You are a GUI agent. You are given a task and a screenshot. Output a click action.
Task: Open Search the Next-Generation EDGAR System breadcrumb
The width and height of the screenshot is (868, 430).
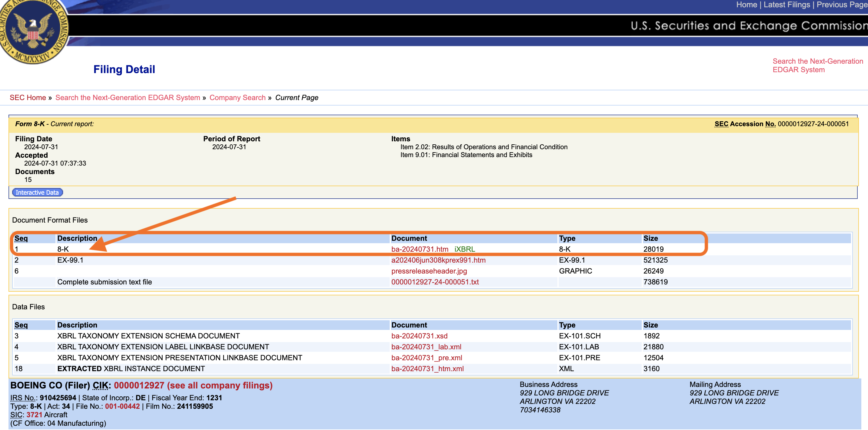(128, 98)
